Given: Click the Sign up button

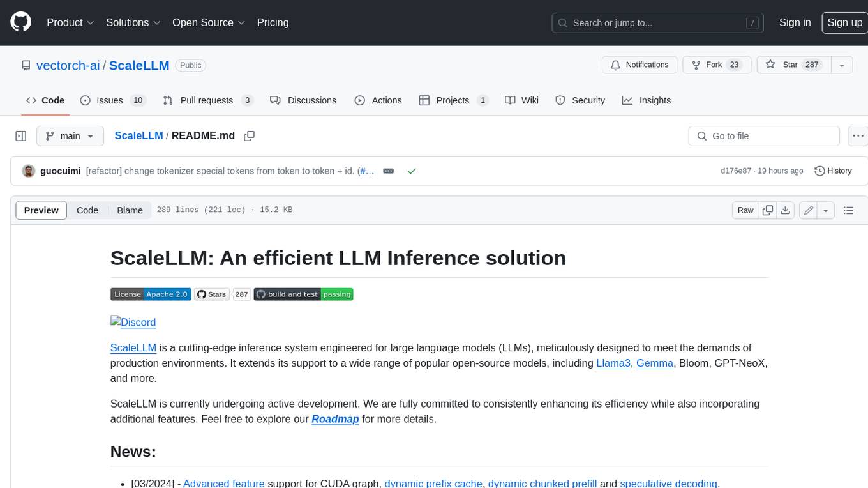Looking at the screenshot, I should coord(844,22).
